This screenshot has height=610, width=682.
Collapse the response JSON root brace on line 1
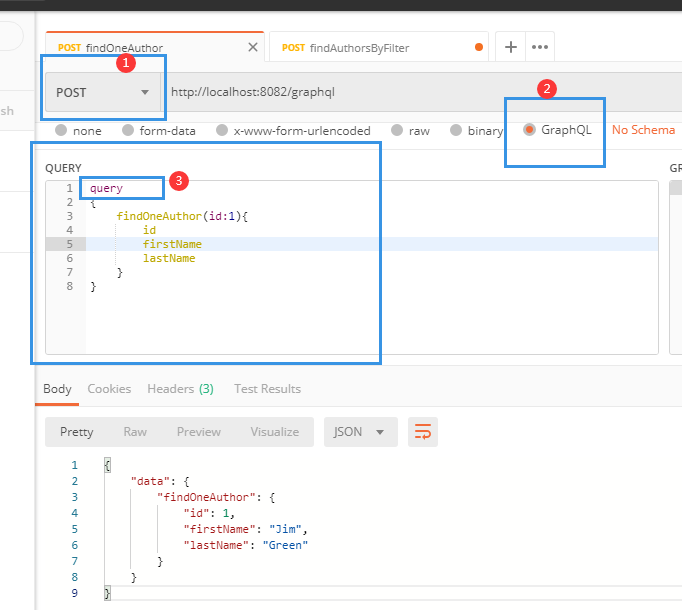107,465
